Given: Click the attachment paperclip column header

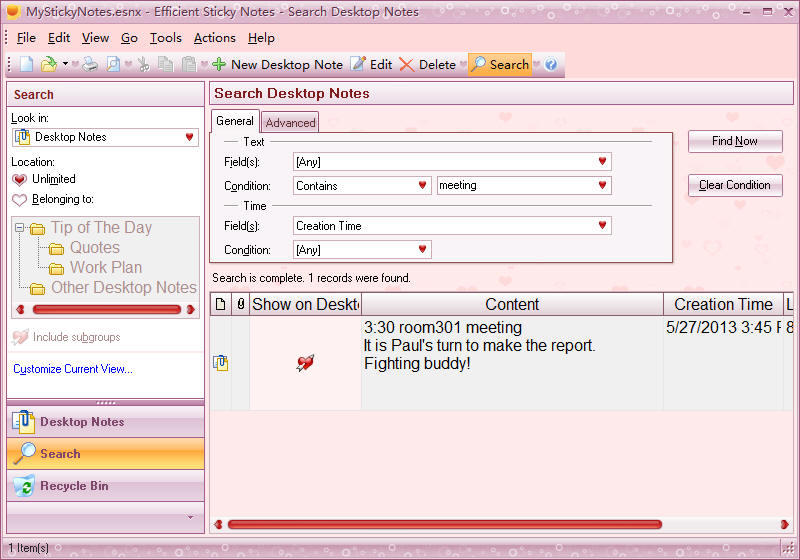Looking at the screenshot, I should [x=240, y=304].
